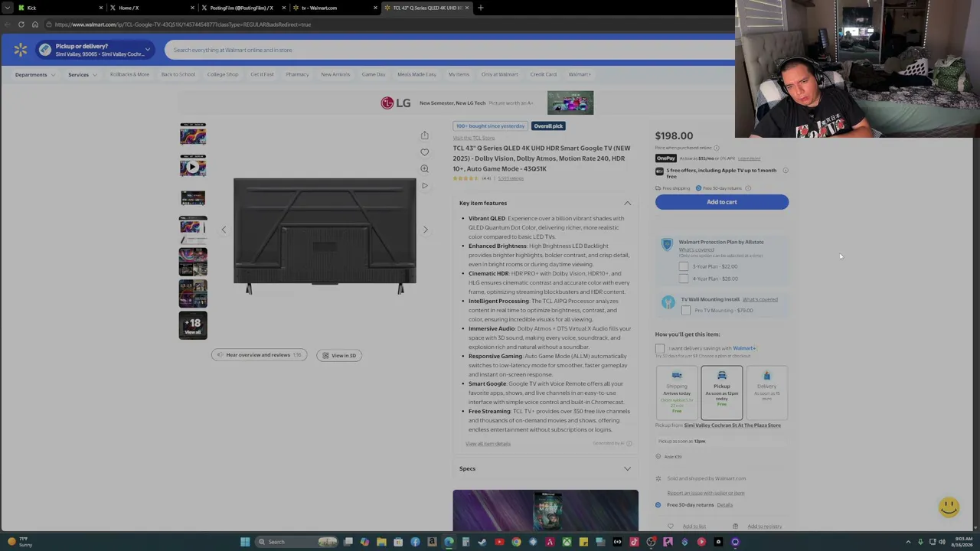
Task: Click the Windows taskbar search box
Action: [297, 542]
